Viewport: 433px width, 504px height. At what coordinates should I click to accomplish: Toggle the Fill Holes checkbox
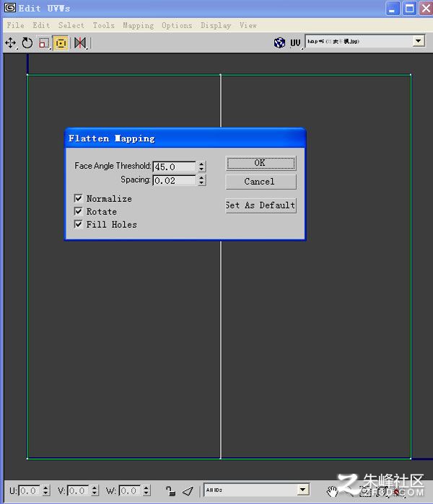tap(78, 224)
